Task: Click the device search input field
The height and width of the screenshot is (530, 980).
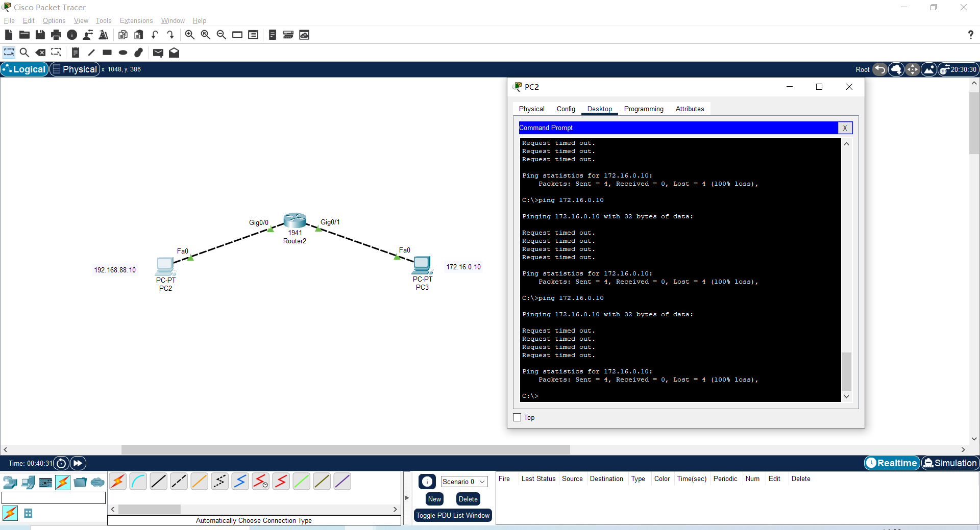Action: (x=54, y=498)
